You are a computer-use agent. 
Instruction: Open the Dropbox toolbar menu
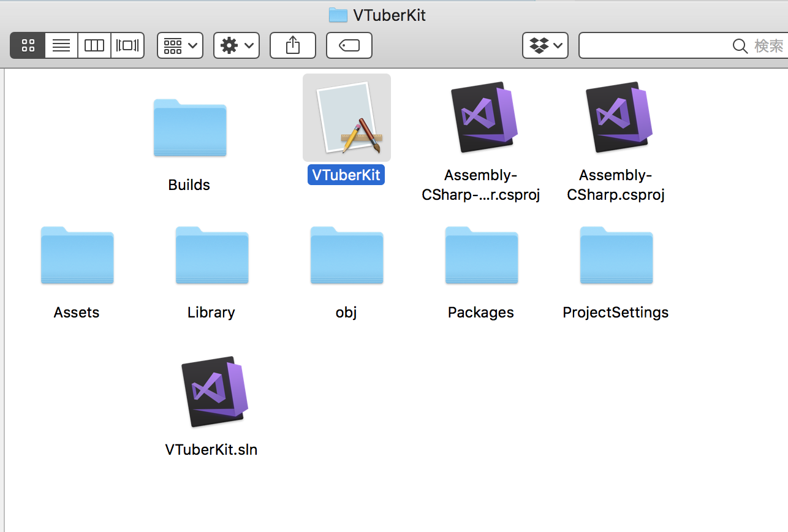[x=545, y=45]
